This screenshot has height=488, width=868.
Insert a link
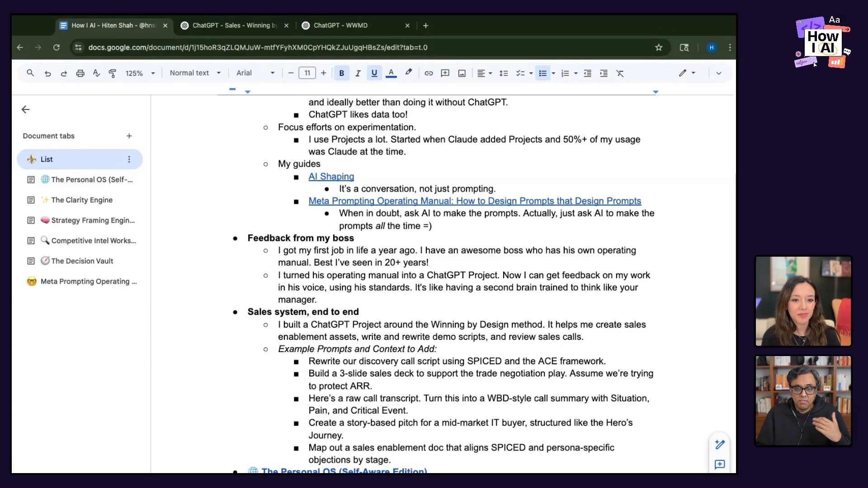click(x=429, y=73)
